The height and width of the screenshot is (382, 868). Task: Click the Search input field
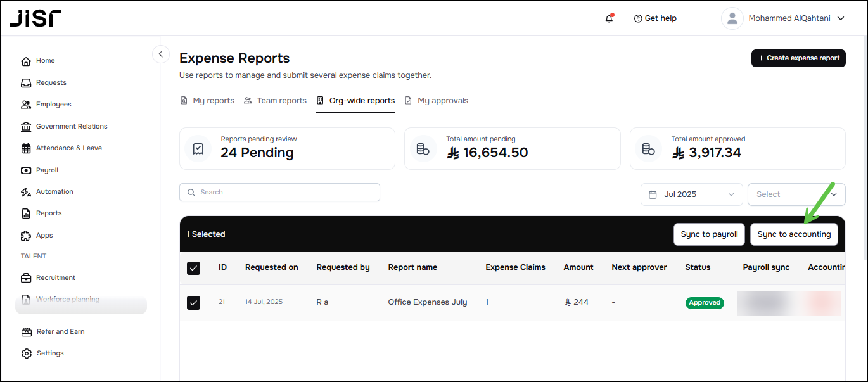(x=279, y=193)
